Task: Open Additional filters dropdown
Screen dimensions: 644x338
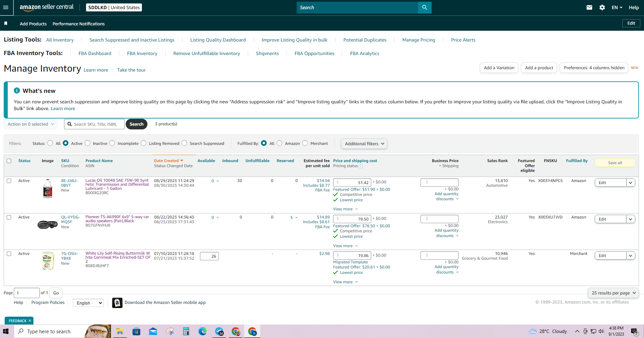Action: point(364,144)
